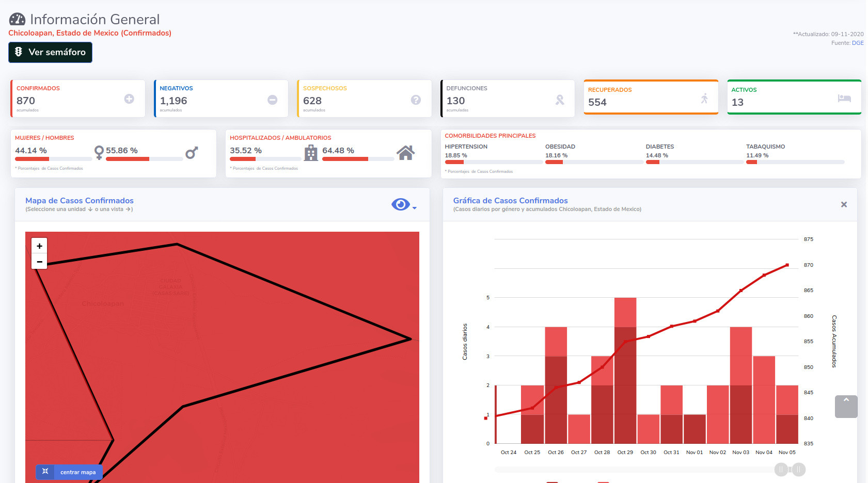Select the Negativos 1,196 card

tap(221, 99)
